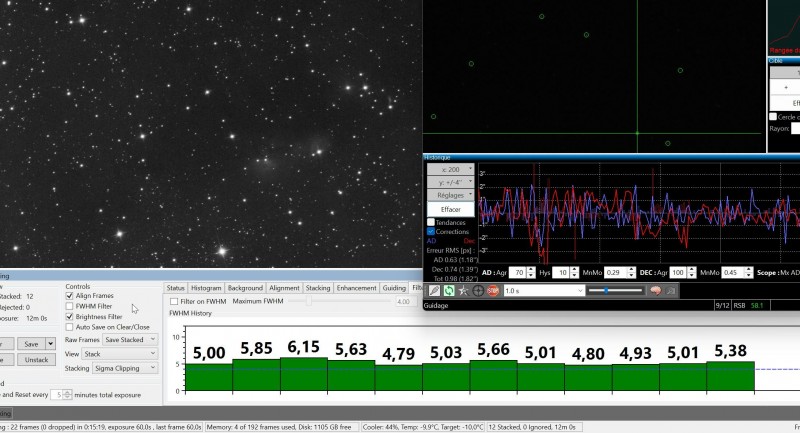Image resolution: width=800 pixels, height=433 pixels.
Task: Switch to the Stacking tab
Action: coord(318,288)
